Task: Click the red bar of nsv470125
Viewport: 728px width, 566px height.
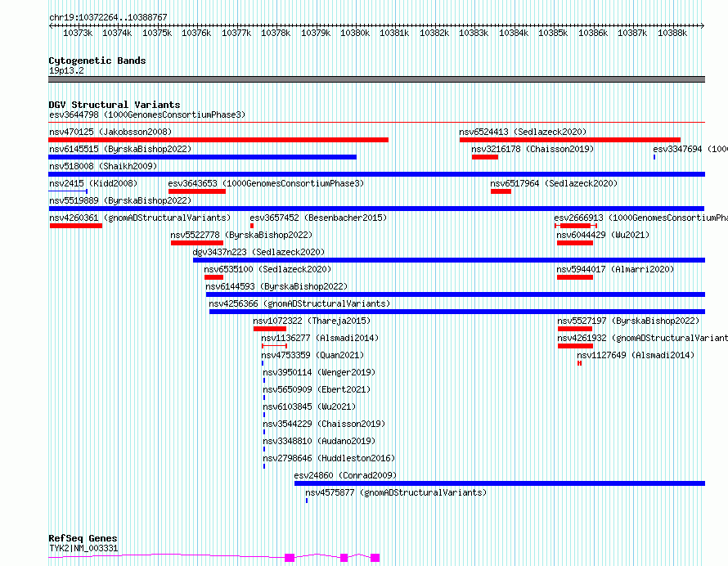Action: [x=218, y=140]
